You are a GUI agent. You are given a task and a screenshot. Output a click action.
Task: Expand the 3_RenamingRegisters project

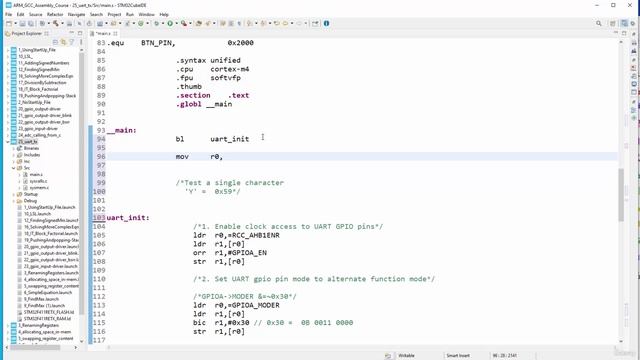tap(8, 325)
